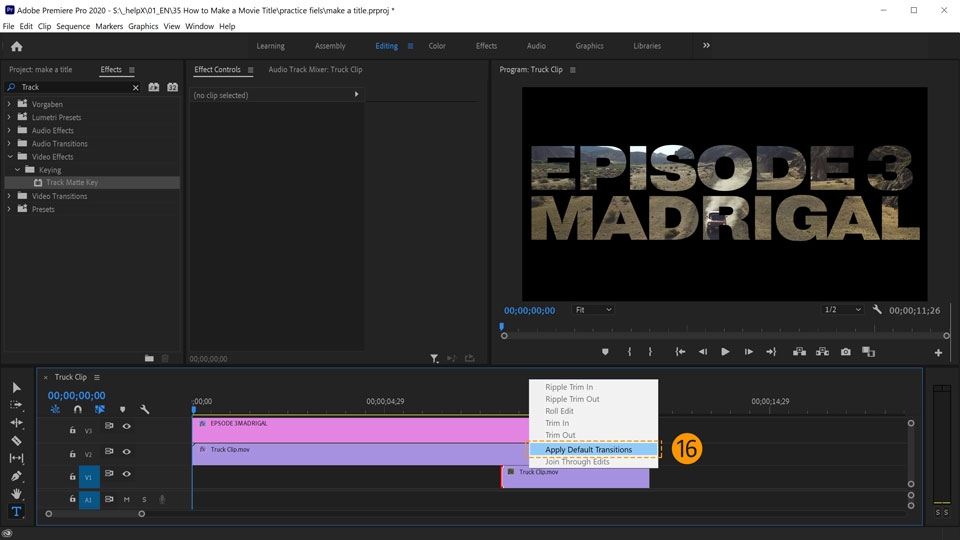
Task: Toggle V1 track eye visibility
Action: pyautogui.click(x=127, y=474)
